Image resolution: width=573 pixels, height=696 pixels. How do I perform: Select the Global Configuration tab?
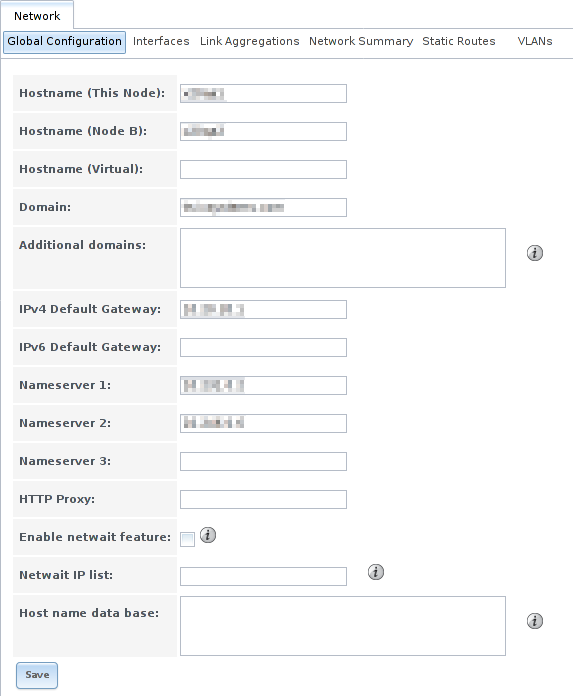tap(64, 42)
